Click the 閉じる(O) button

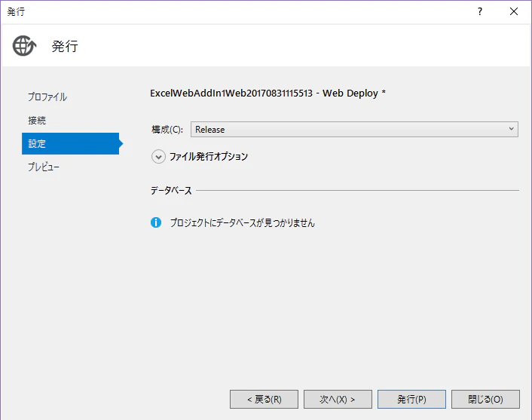(485, 400)
